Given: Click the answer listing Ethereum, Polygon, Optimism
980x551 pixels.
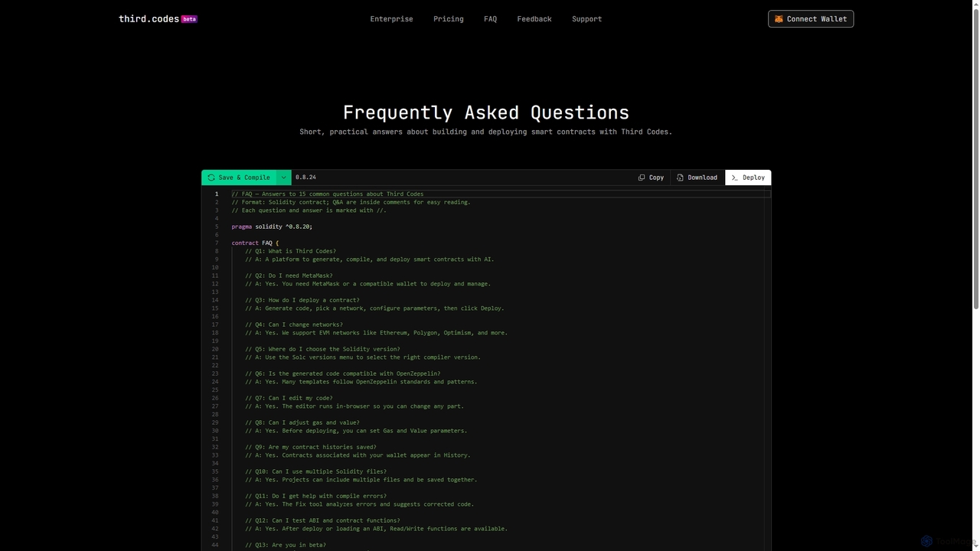Looking at the screenshot, I should 376,333.
